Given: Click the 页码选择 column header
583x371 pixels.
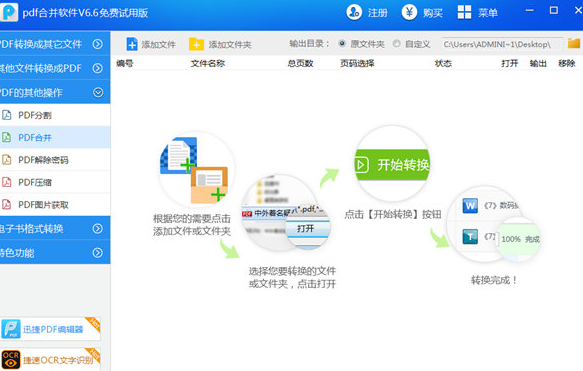Looking at the screenshot, I should pos(357,63).
